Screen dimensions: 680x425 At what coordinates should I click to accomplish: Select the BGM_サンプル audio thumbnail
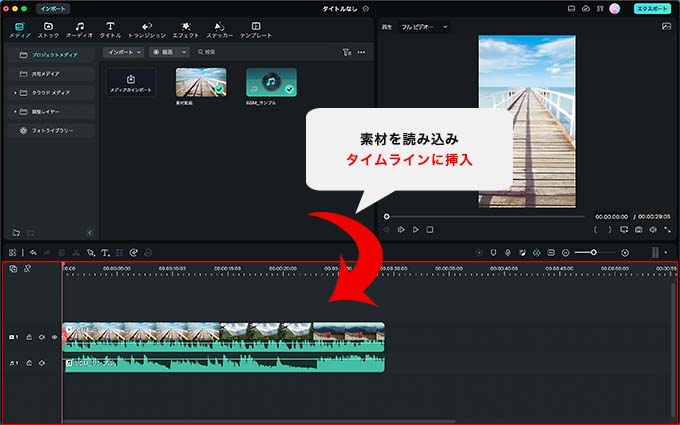[271, 82]
